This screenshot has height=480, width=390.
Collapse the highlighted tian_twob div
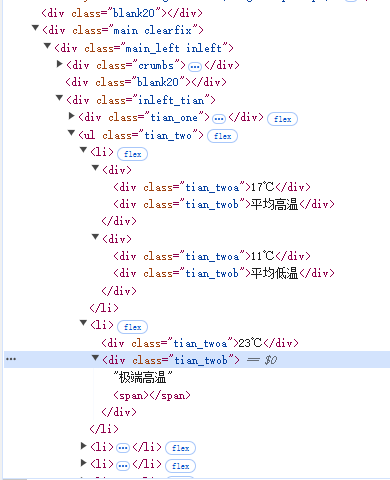pos(95,358)
